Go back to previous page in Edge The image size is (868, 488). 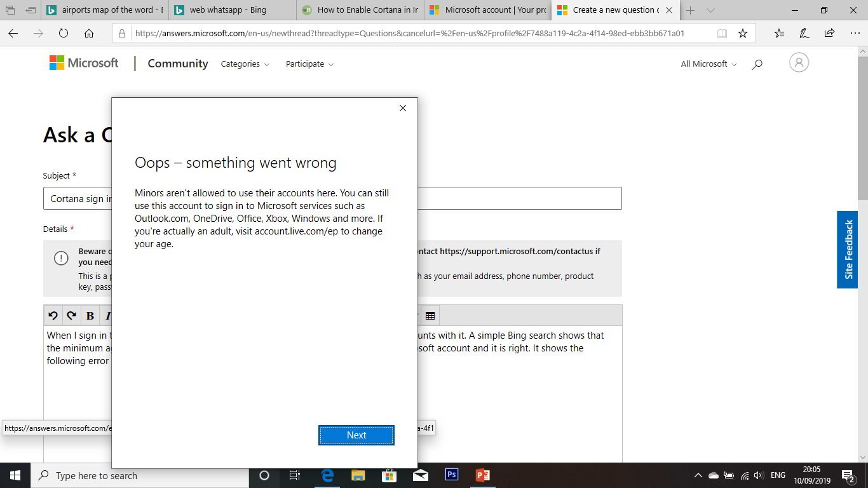tap(13, 34)
